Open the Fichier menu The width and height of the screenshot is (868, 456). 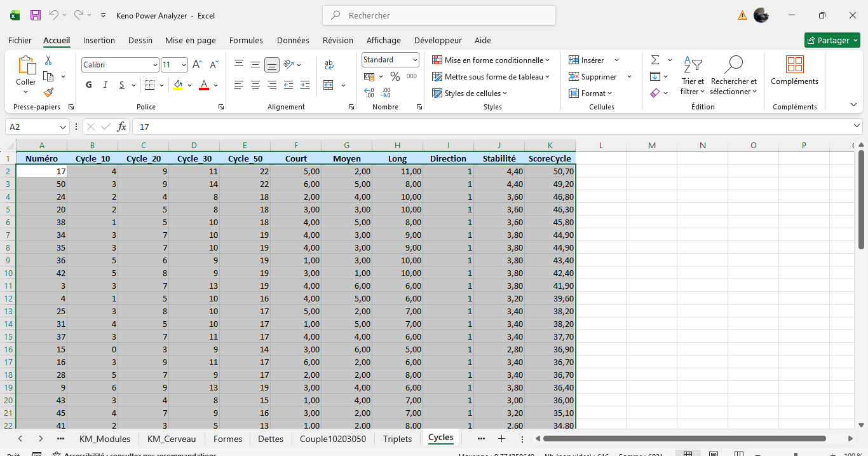click(20, 40)
